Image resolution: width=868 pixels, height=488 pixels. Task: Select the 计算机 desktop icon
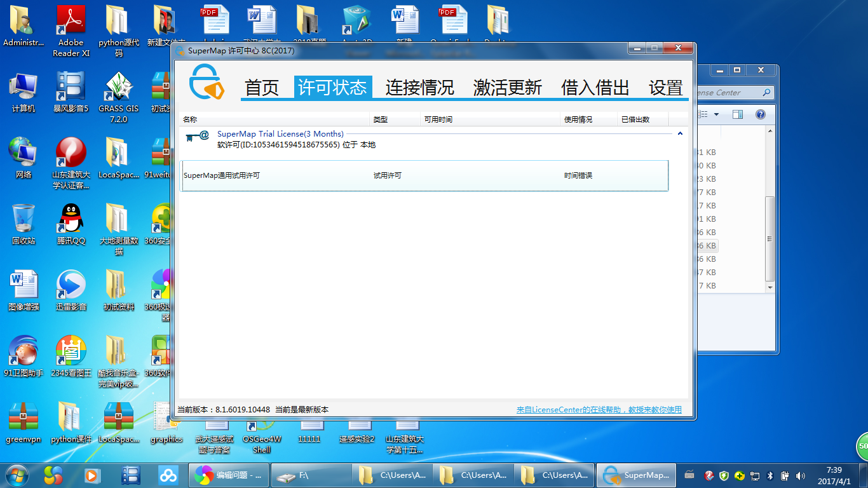(24, 92)
